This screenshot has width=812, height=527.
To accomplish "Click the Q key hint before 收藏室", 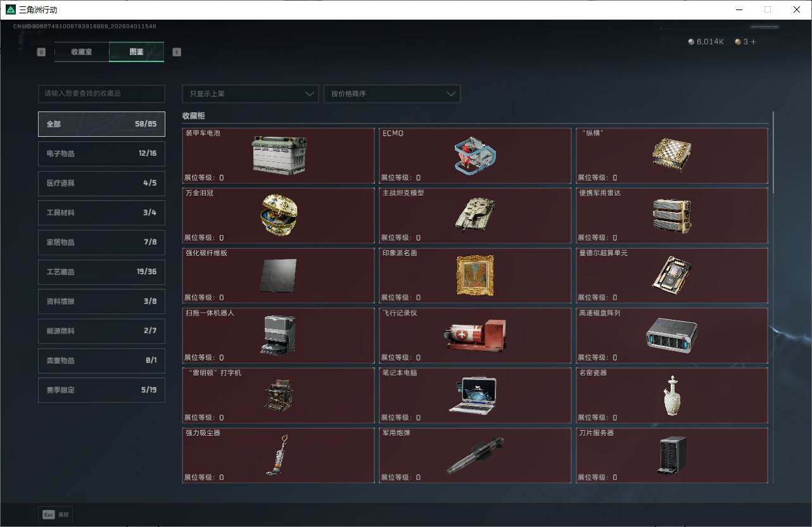I will click(41, 52).
